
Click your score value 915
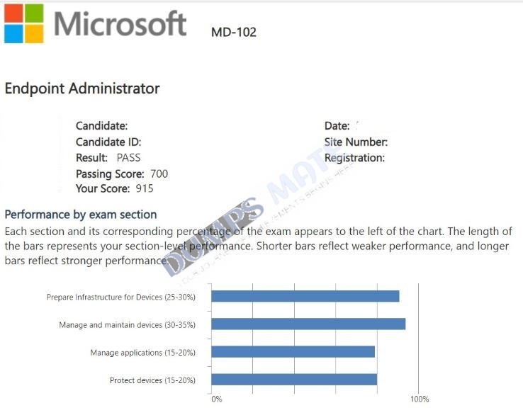point(145,188)
